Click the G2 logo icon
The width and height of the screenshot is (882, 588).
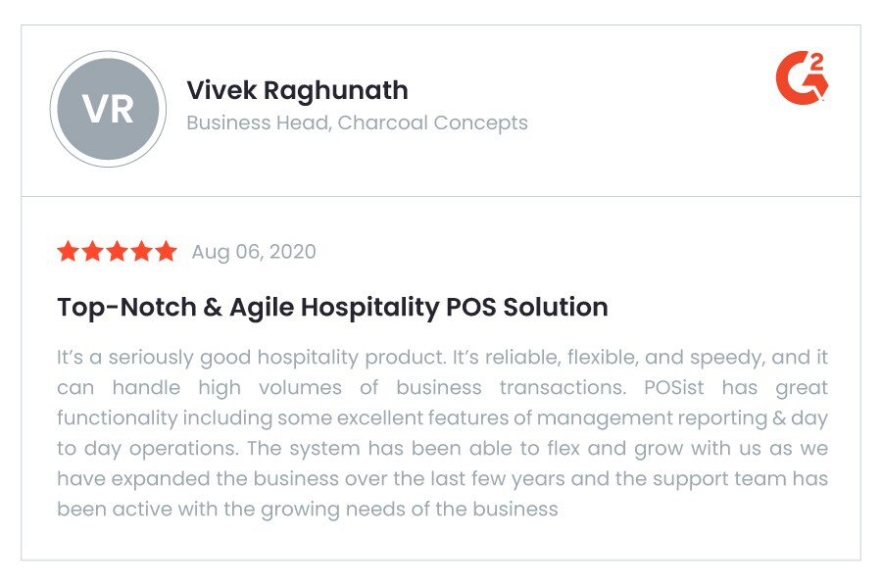pyautogui.click(x=802, y=77)
